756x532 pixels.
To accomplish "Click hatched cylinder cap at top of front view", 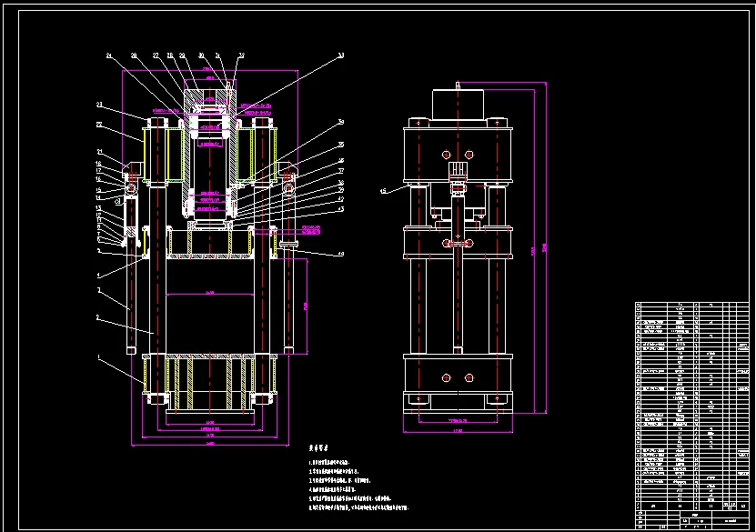I will [x=210, y=95].
